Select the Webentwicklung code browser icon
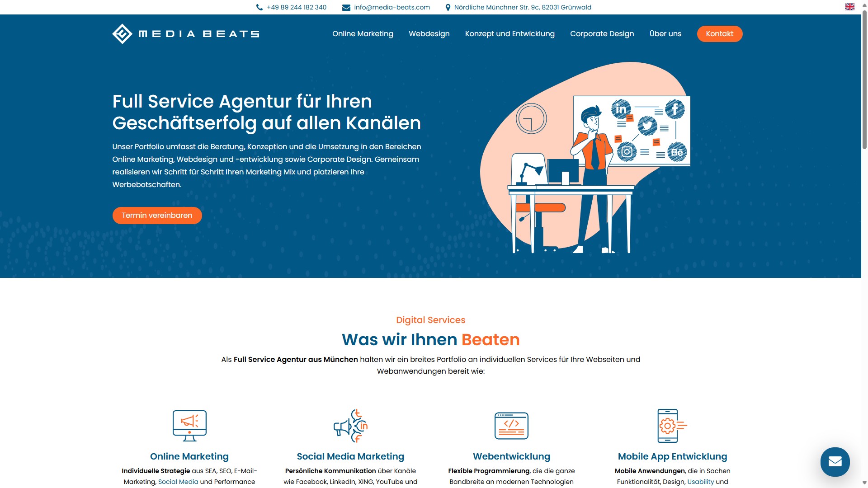Image resolution: width=868 pixels, height=488 pixels. [511, 425]
